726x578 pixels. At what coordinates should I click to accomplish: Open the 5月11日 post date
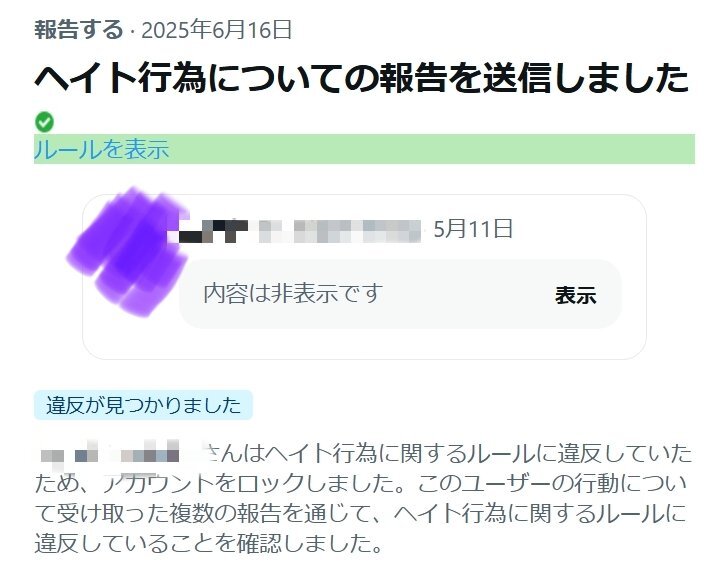473,229
